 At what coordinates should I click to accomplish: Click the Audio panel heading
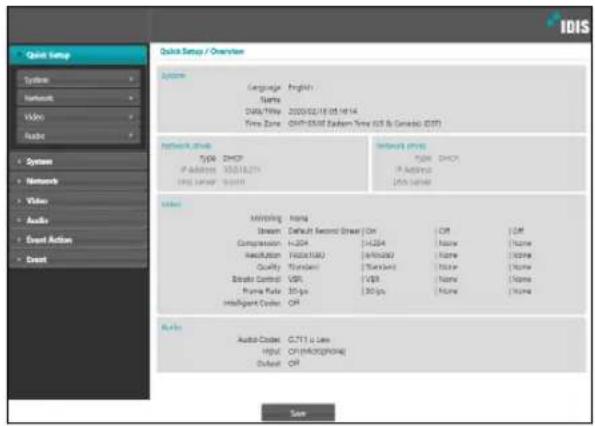pos(171,327)
